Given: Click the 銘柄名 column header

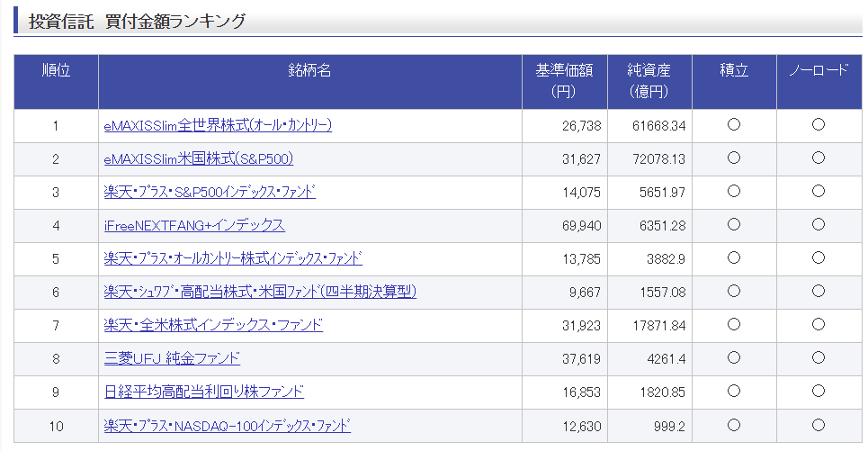Looking at the screenshot, I should click(310, 81).
